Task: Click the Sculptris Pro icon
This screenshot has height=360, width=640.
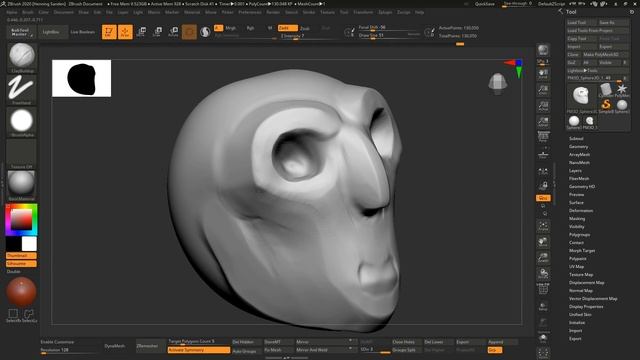Action: click(x=205, y=32)
